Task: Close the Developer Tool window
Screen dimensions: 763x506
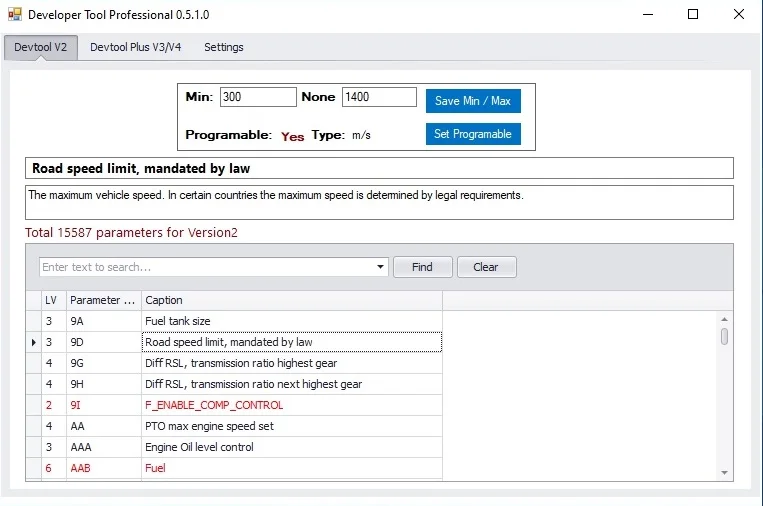Action: coord(739,14)
